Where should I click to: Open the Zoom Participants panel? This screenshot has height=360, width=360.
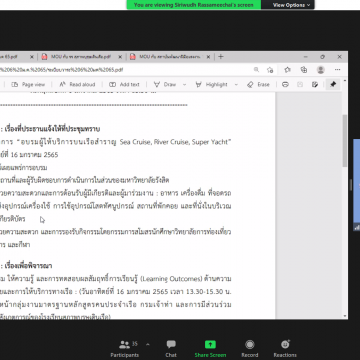[125, 349]
